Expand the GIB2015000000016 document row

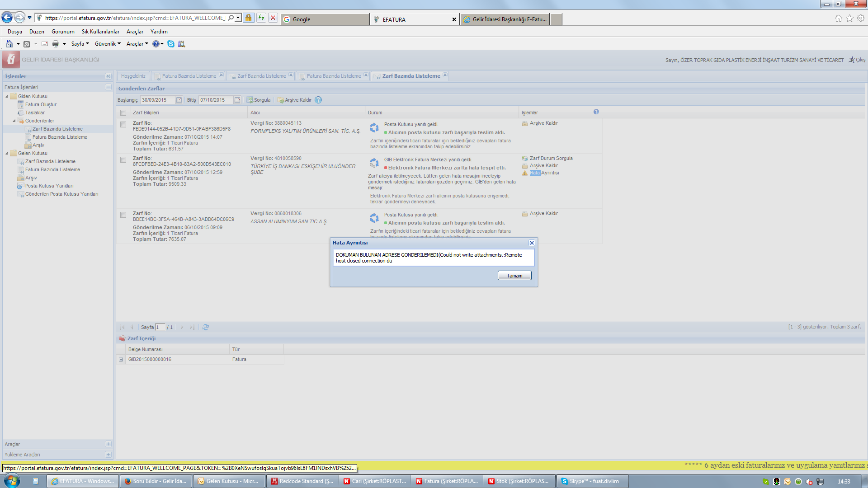point(121,360)
